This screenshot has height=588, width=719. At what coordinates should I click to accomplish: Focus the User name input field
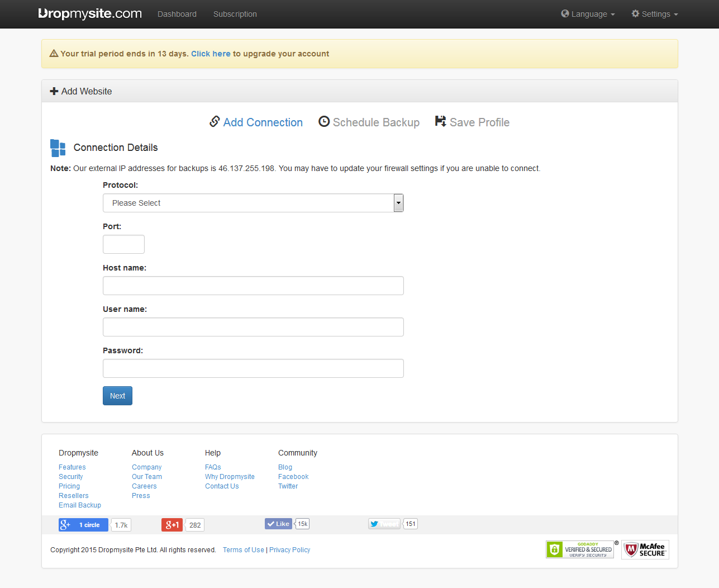[x=253, y=327]
